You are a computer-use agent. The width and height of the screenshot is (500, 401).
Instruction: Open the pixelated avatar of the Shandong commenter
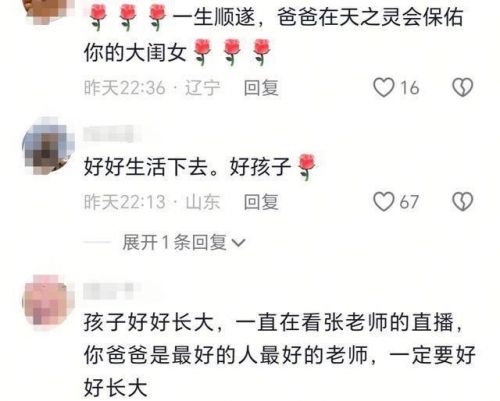(x=48, y=146)
